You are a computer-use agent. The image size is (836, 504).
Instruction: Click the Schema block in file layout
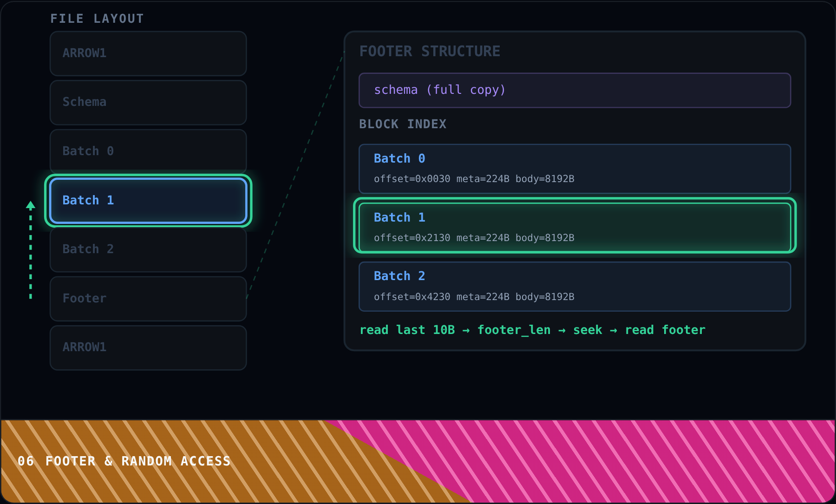click(148, 102)
